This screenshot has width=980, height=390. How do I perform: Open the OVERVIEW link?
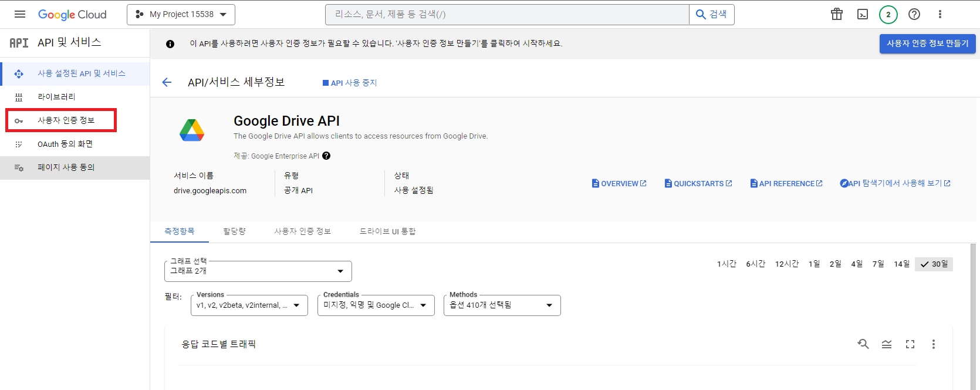tap(619, 183)
